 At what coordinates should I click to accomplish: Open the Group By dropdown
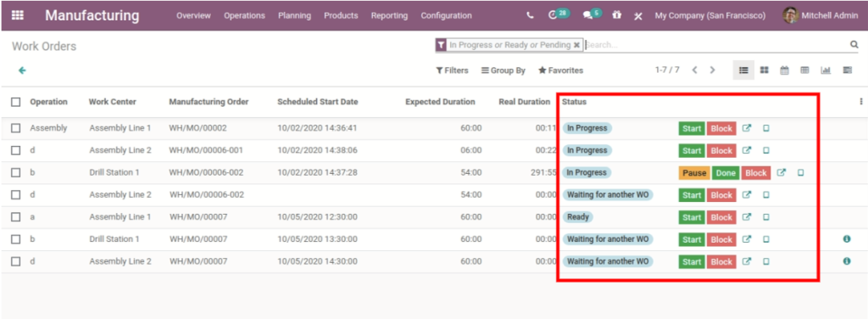pos(504,70)
